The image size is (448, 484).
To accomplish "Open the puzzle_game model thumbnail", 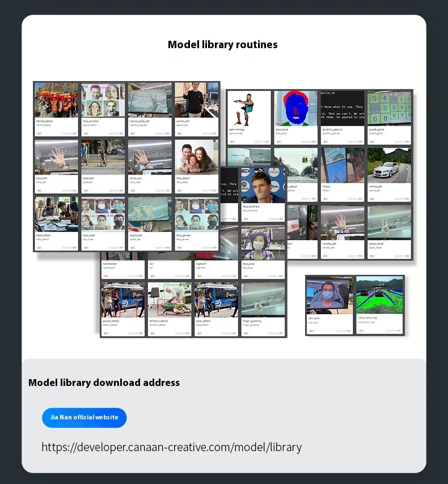I will pyautogui.click(x=389, y=108).
